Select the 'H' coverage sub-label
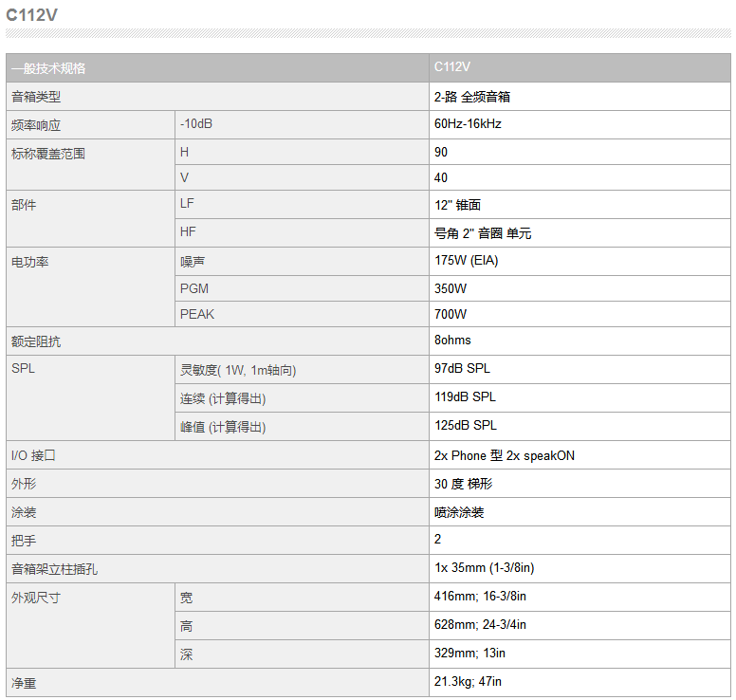The width and height of the screenshot is (736, 700). pos(184,152)
